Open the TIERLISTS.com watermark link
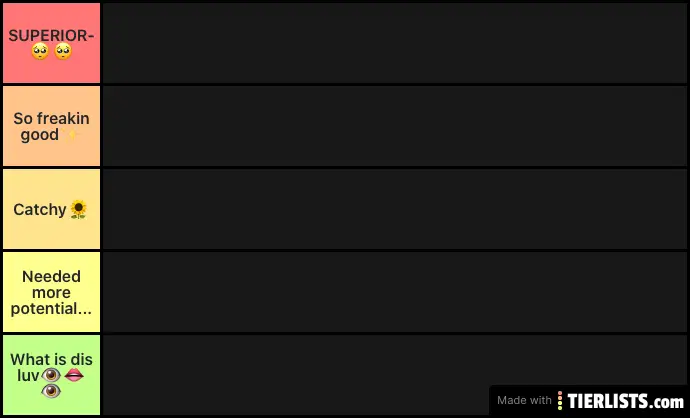The width and height of the screenshot is (690, 419). pos(625,401)
